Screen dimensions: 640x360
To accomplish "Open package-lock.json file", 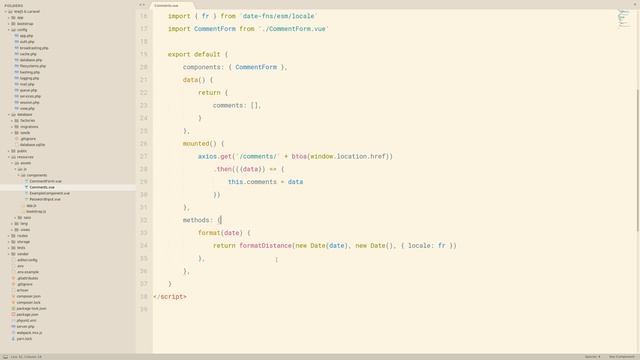I will (31, 309).
